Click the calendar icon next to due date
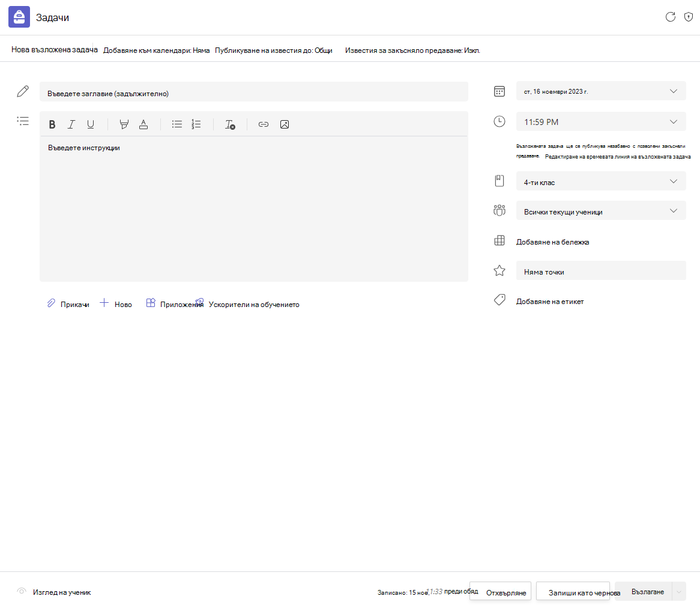700x605 pixels. click(499, 91)
